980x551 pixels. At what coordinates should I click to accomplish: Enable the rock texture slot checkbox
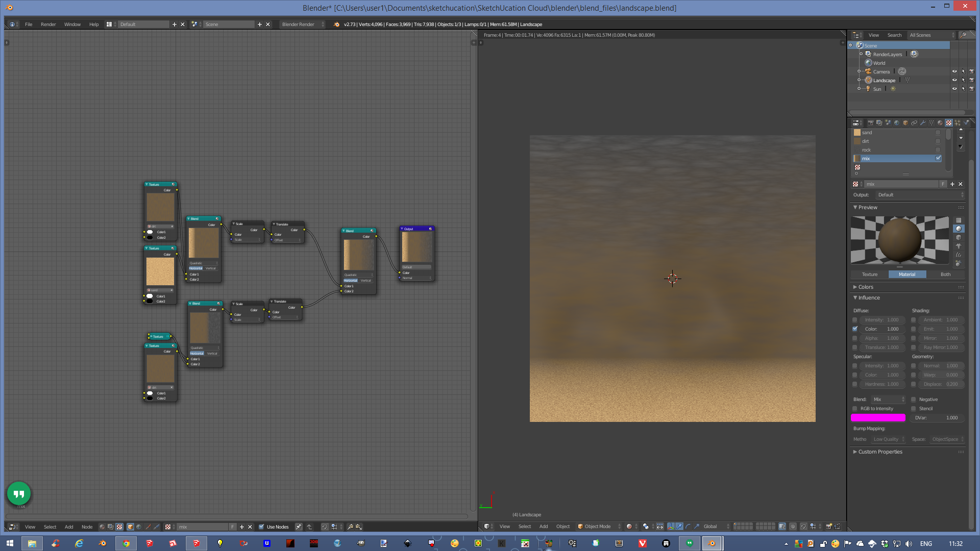click(x=938, y=150)
